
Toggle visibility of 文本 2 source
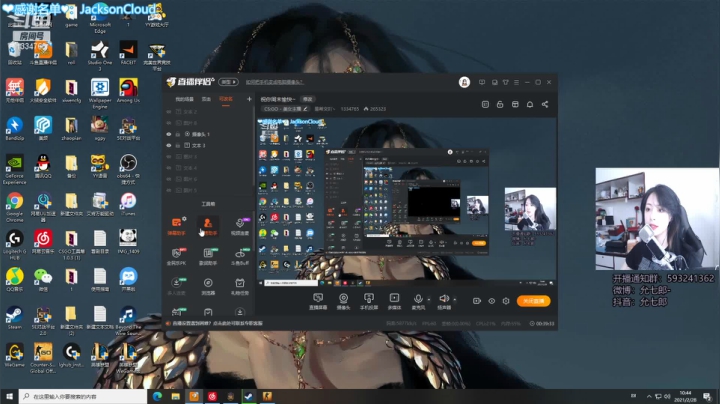[169, 112]
